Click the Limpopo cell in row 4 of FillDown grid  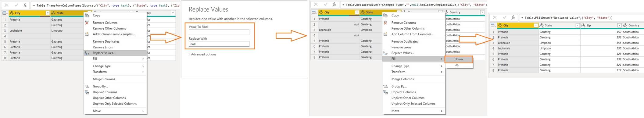(559, 48)
